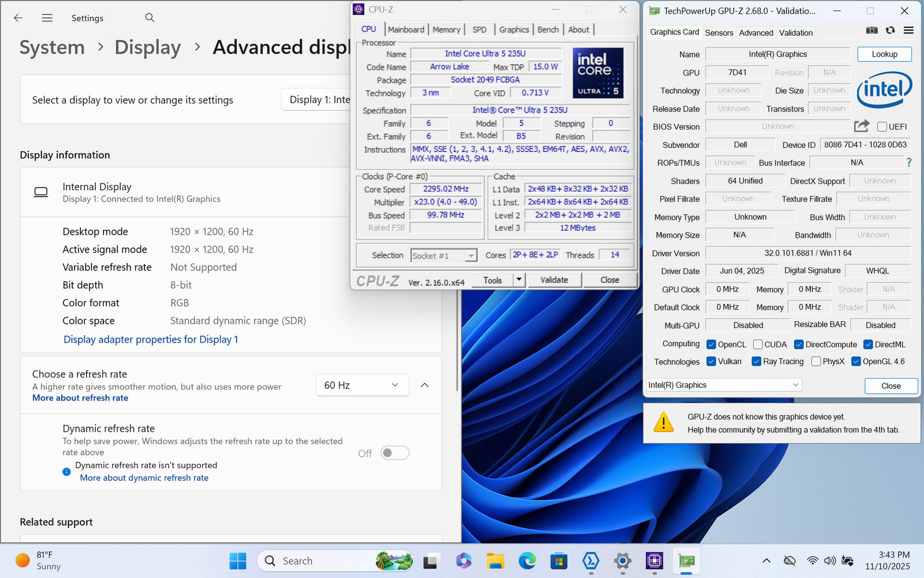Screen dimensions: 924x578
Task: Click the BIOS version export share icon
Action: click(862, 126)
